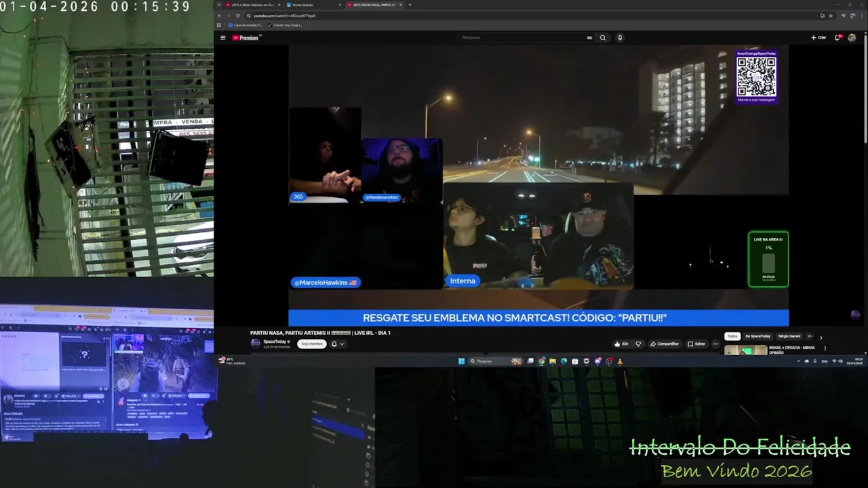The height and width of the screenshot is (488, 868).
Task: Like the video with thumbs up
Action: point(620,344)
